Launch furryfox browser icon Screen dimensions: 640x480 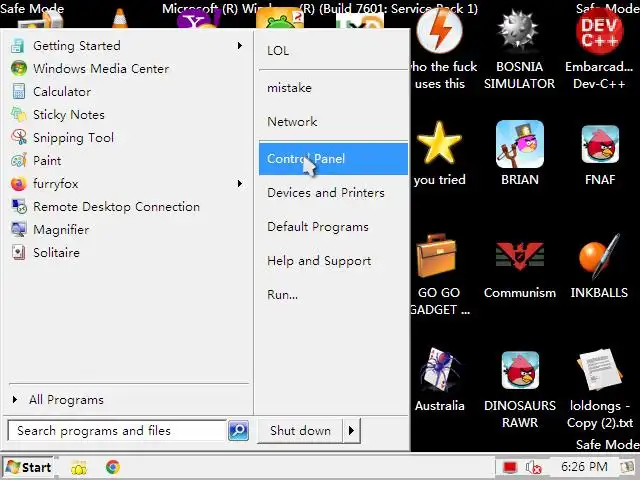(x=19, y=184)
